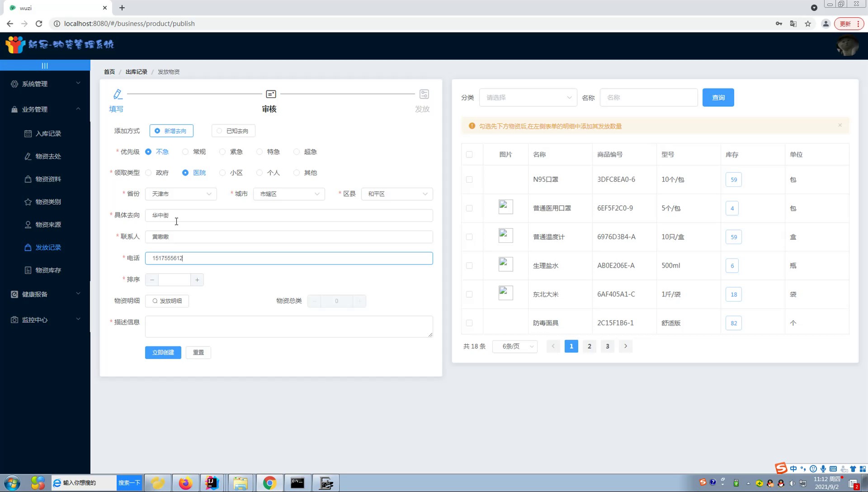Click the 发放 step icon

pyautogui.click(x=424, y=94)
